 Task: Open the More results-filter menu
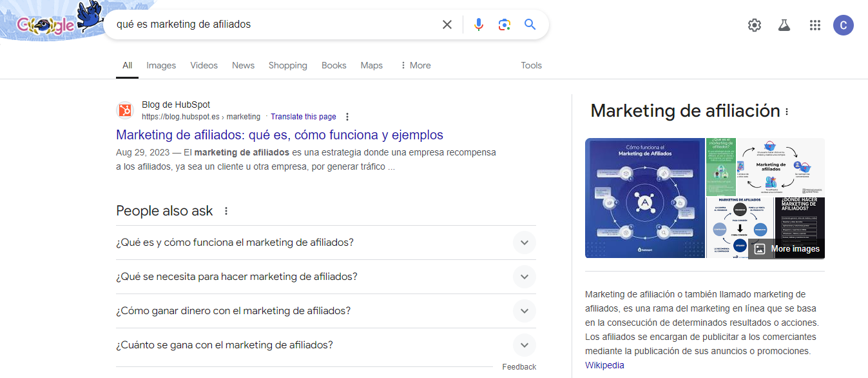click(415, 65)
